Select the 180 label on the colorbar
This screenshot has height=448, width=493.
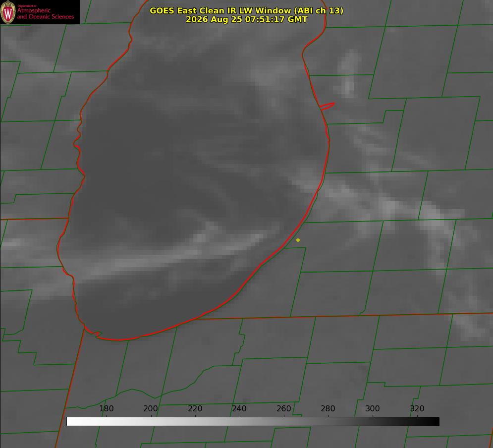(x=106, y=408)
